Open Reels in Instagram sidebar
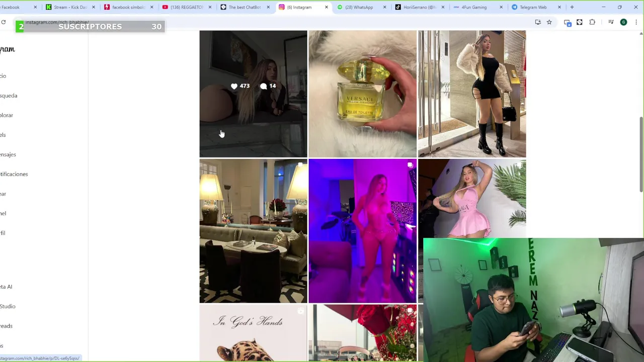Image resolution: width=644 pixels, height=362 pixels. tap(3, 135)
